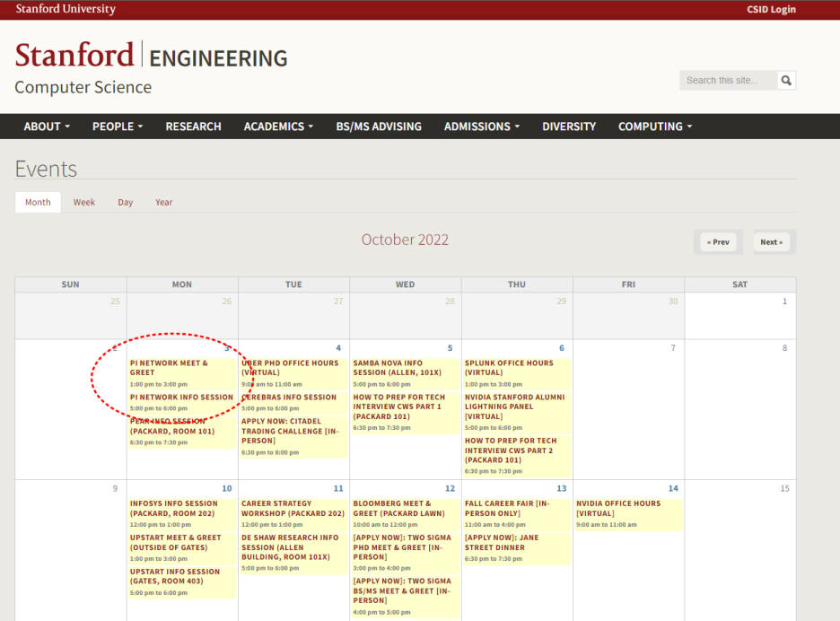The height and width of the screenshot is (621, 840).
Task: Expand the ADMISSIONS menu
Action: [x=482, y=127]
